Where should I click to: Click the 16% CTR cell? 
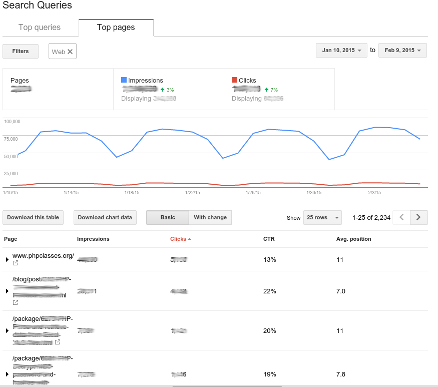pyautogui.click(x=270, y=374)
